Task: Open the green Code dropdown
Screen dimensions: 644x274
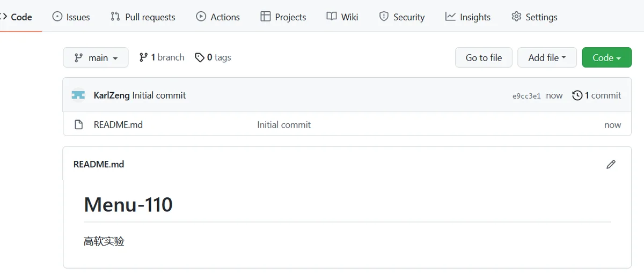Action: point(606,57)
